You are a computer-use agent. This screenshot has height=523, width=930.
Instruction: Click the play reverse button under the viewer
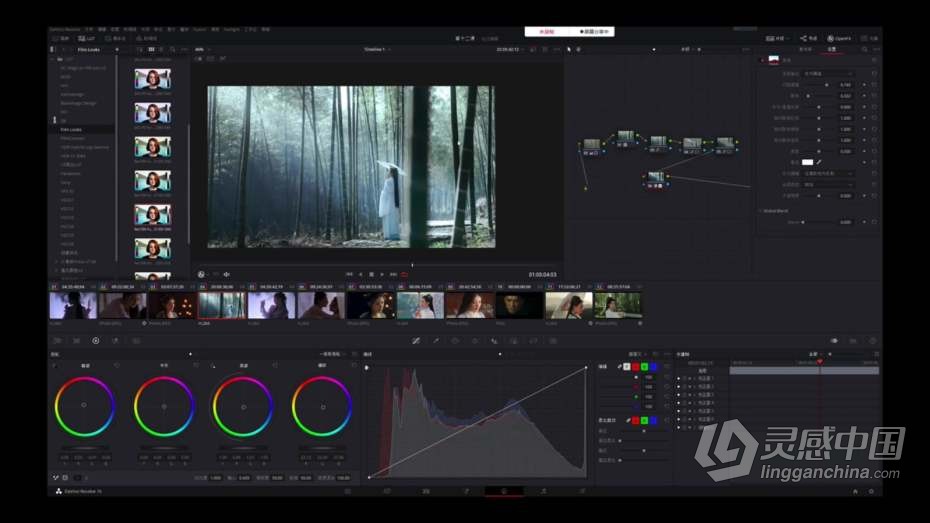361,275
